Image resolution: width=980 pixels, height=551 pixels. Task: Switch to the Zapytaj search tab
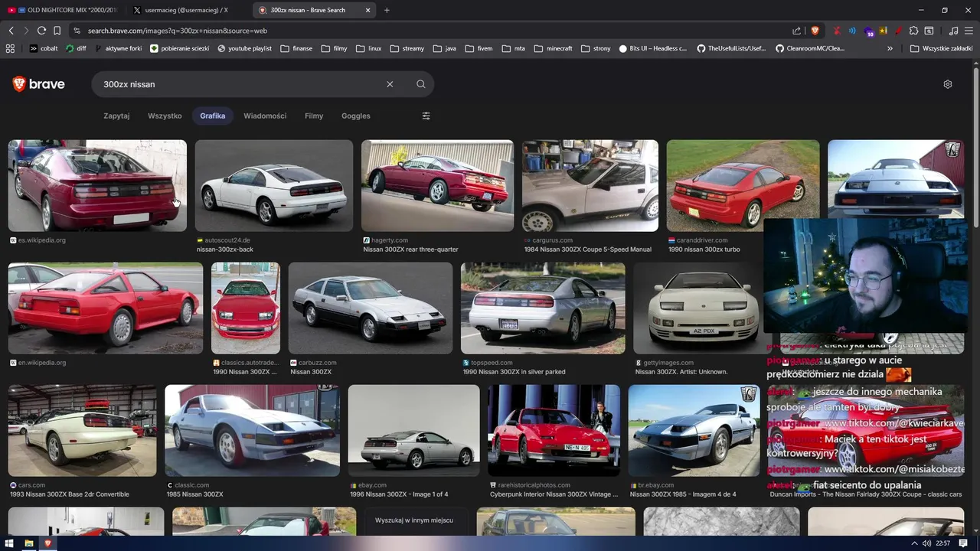click(x=116, y=116)
